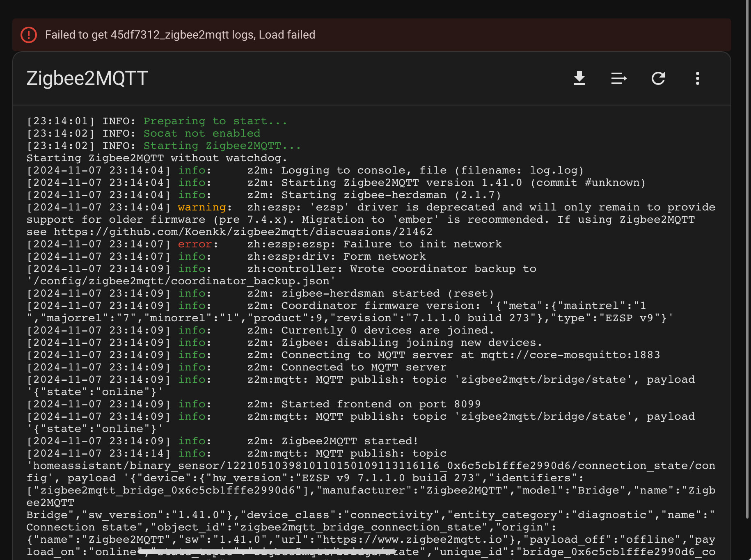This screenshot has height=560, width=751.
Task: Click the orange 'warning' log level word
Action: pos(201,208)
